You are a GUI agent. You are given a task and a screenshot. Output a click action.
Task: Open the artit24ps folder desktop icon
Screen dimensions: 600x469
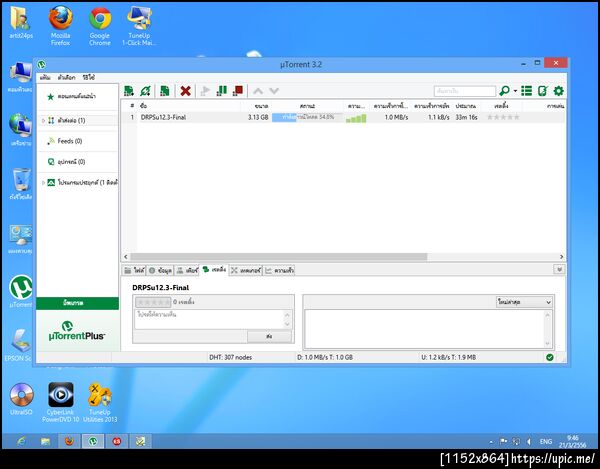pos(21,23)
